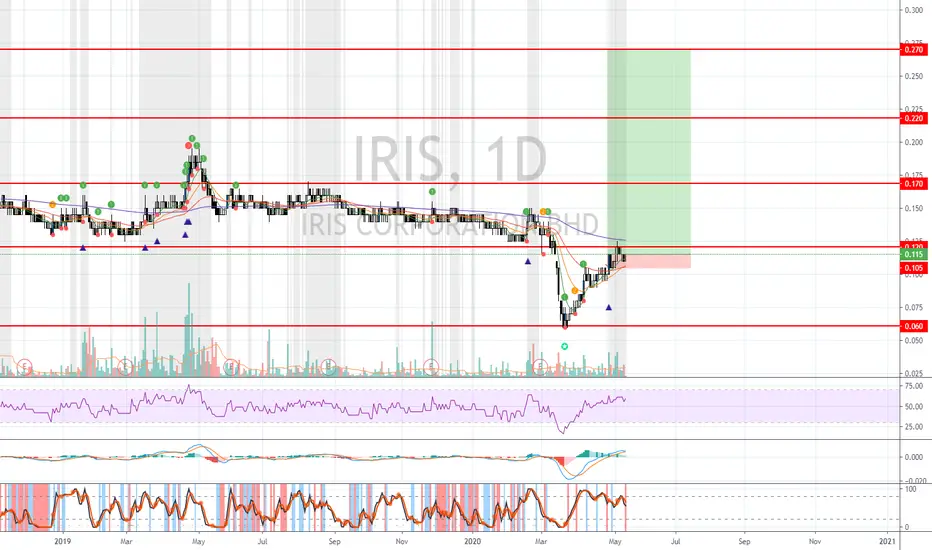Click the 0.170 red price label
Viewport: 932px width, 550px height.
point(914,184)
